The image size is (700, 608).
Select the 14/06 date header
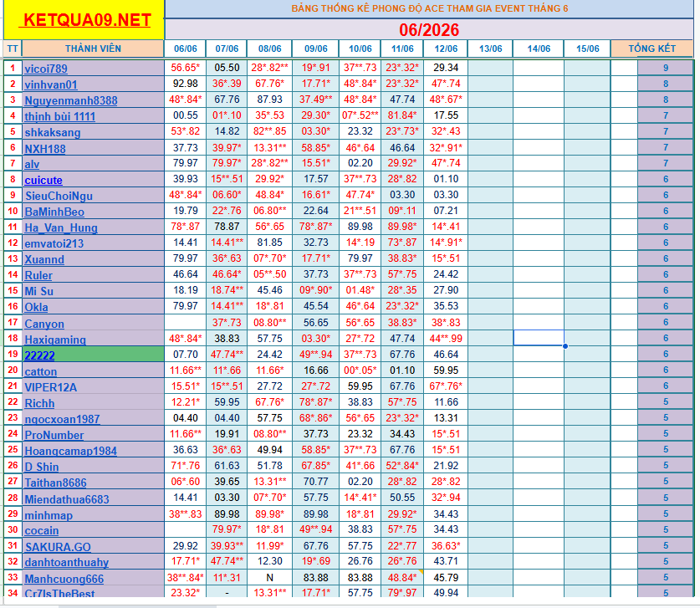[x=539, y=49]
